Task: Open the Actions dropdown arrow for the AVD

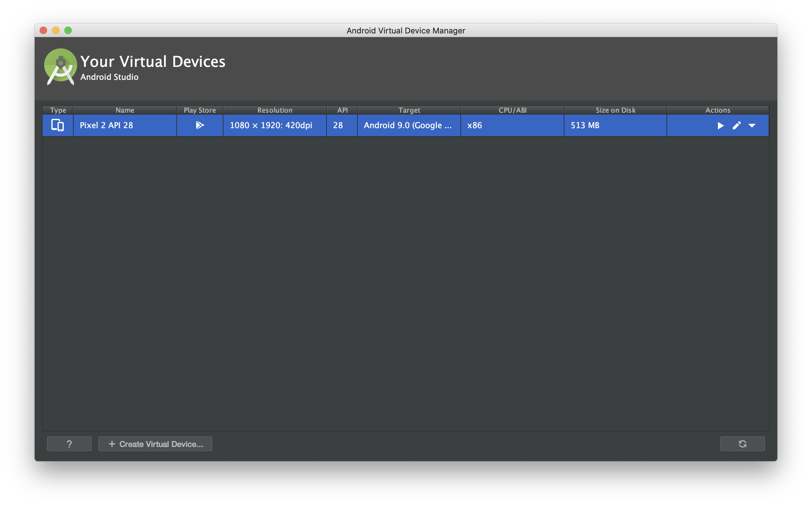Action: [752, 126]
